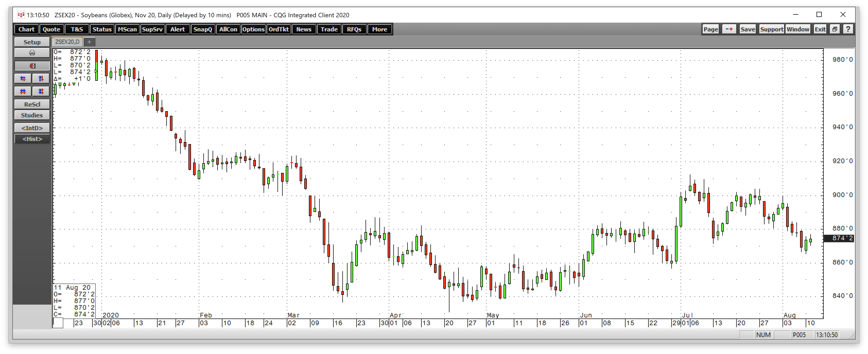868x354 pixels.
Task: Open the Options toolbar button
Action: (x=253, y=29)
